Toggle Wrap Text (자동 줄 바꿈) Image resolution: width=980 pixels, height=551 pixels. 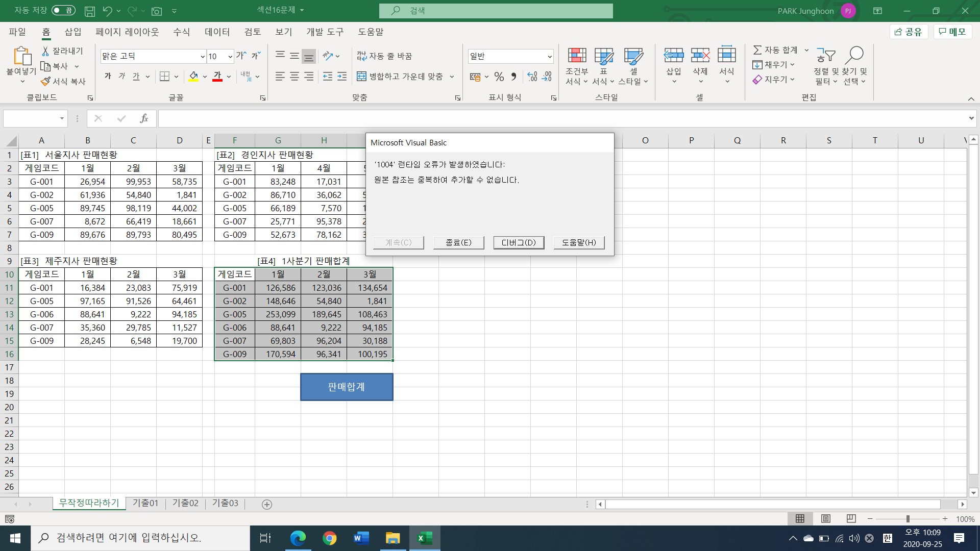point(384,56)
